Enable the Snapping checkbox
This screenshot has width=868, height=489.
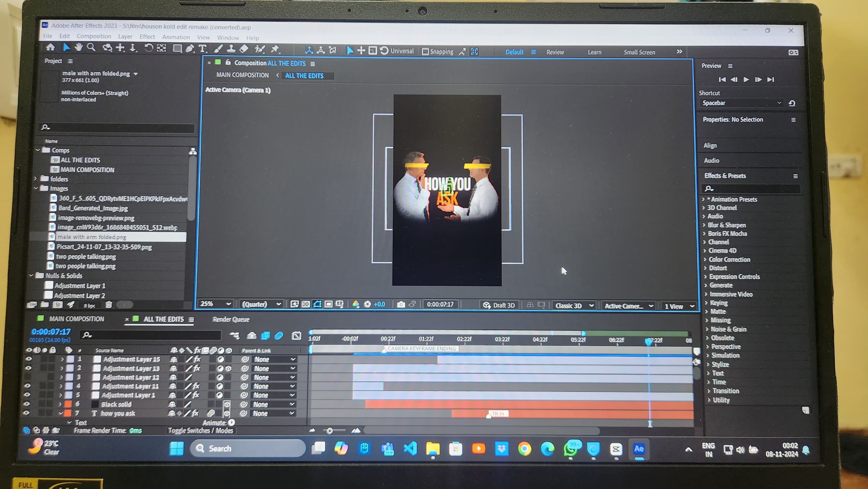pyautogui.click(x=426, y=52)
